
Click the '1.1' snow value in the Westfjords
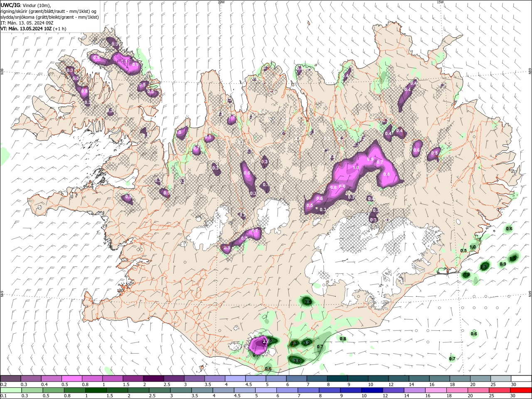[x=124, y=62]
